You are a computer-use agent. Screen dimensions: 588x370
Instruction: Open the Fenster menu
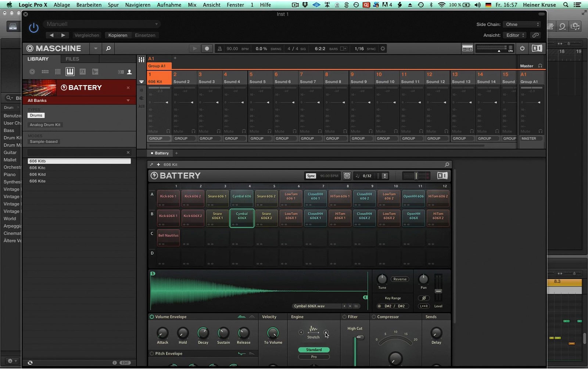pyautogui.click(x=235, y=5)
